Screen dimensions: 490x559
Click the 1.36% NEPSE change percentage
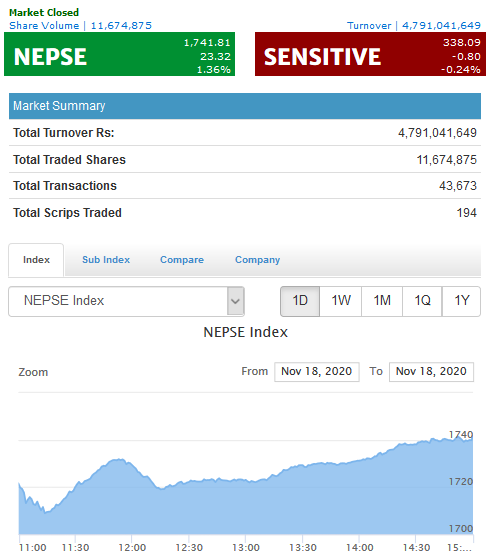coord(214,70)
